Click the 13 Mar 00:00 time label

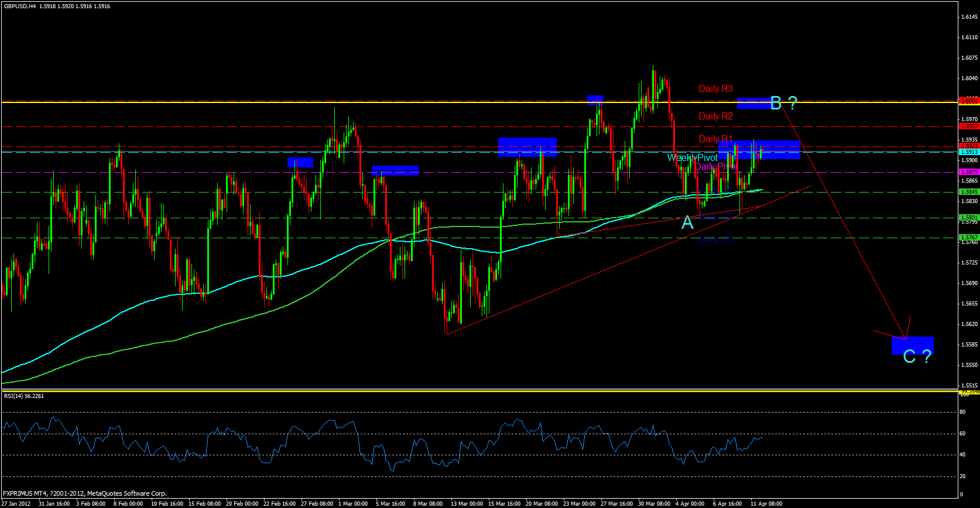[x=467, y=504]
